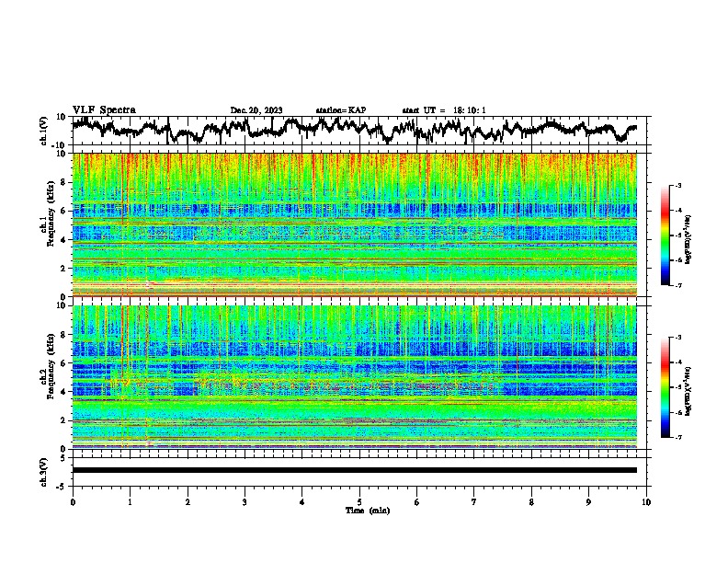Click the "8" kHz tick on ch.1 spectrogram
The width and height of the screenshot is (728, 563).
click(63, 182)
